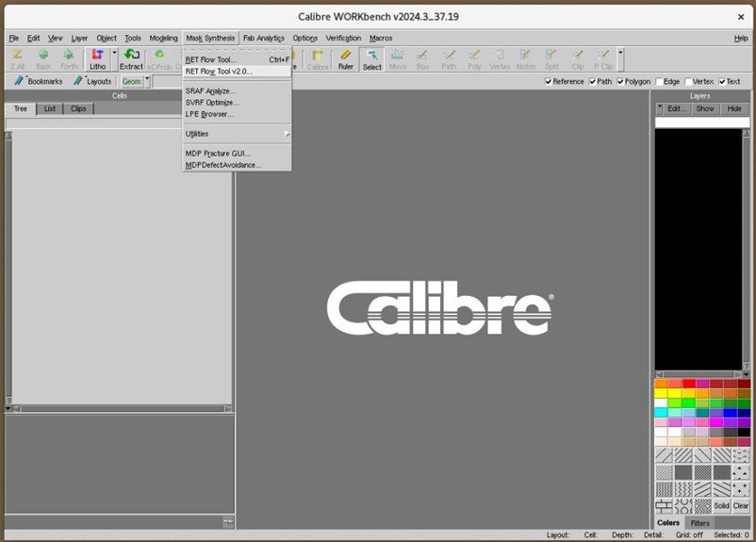Click the Layers panel filter input field
Image resolution: width=756 pixels, height=542 pixels.
702,122
